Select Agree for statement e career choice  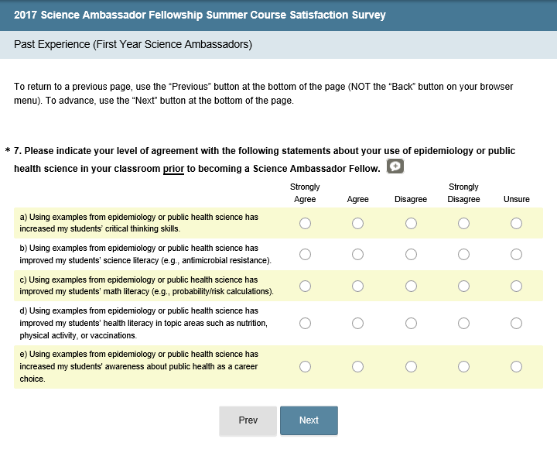point(358,366)
